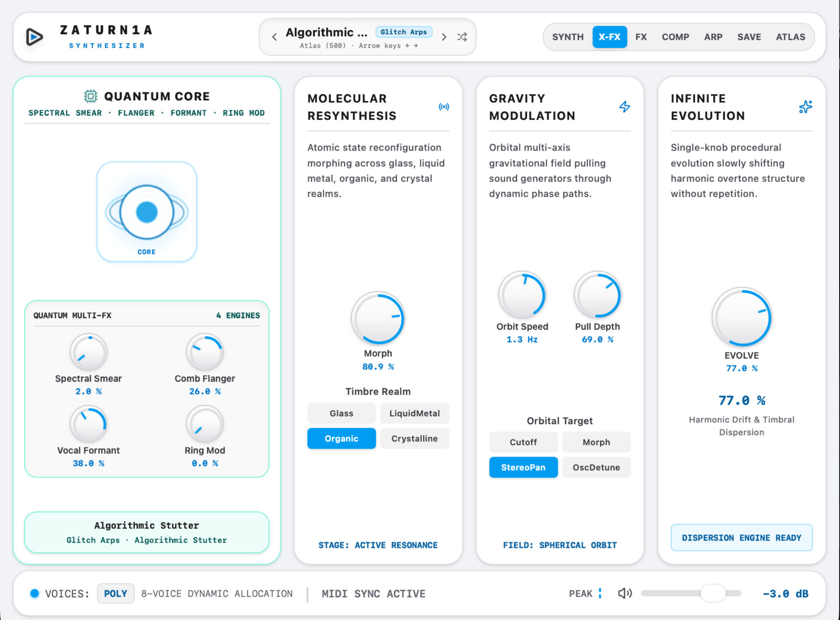Click the Quantum Core chip icon
Viewport: 840px width, 620px height.
[x=90, y=96]
